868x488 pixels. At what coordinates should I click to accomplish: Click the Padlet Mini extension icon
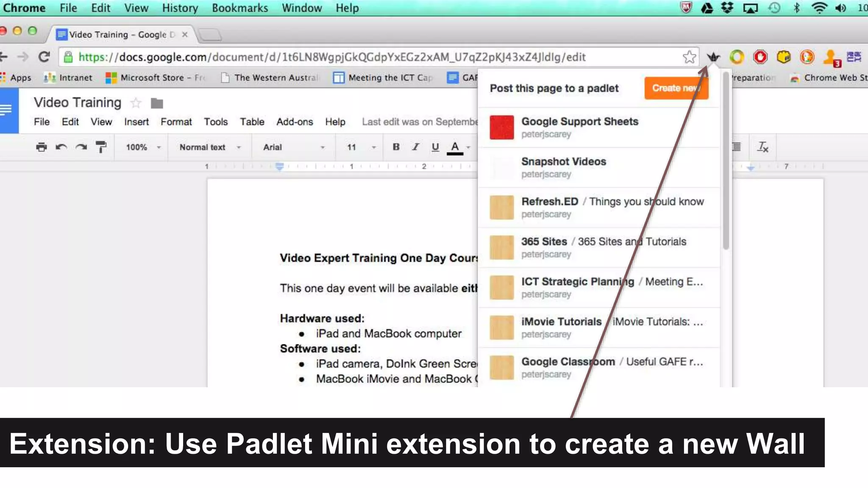point(714,57)
